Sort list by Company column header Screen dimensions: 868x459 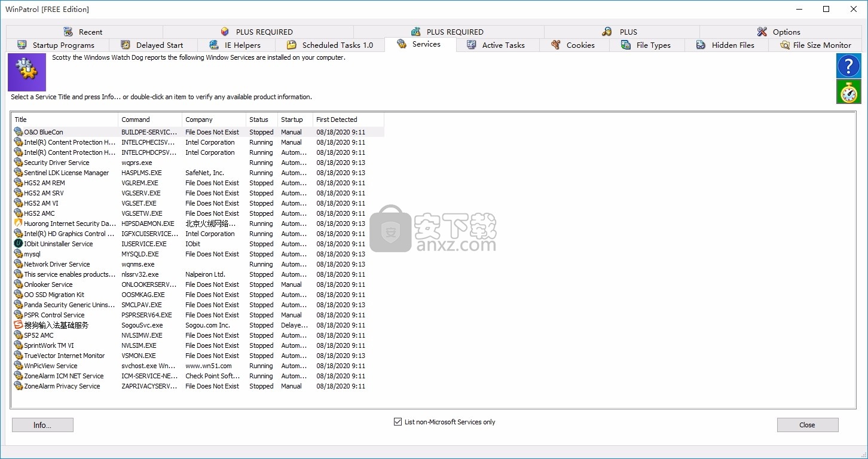(214, 120)
